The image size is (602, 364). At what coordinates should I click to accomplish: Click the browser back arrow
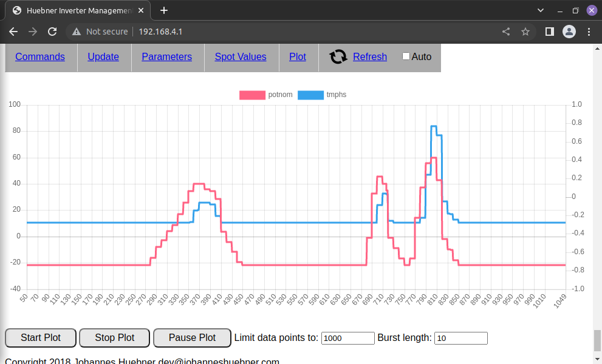[13, 32]
